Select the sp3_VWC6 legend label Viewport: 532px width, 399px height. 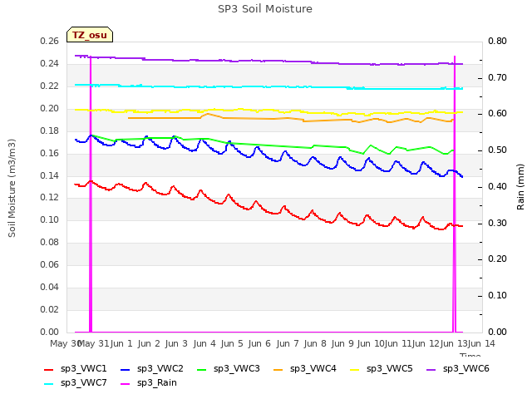tap(465, 368)
